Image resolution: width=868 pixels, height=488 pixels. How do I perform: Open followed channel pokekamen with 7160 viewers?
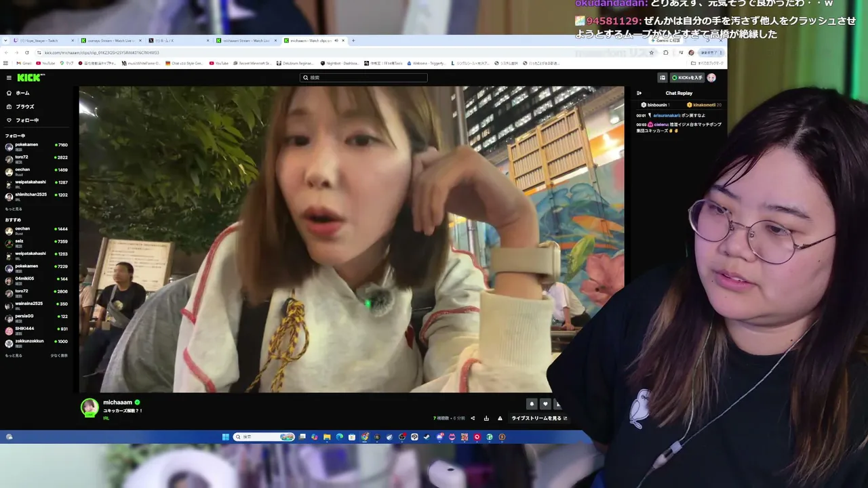click(x=37, y=146)
